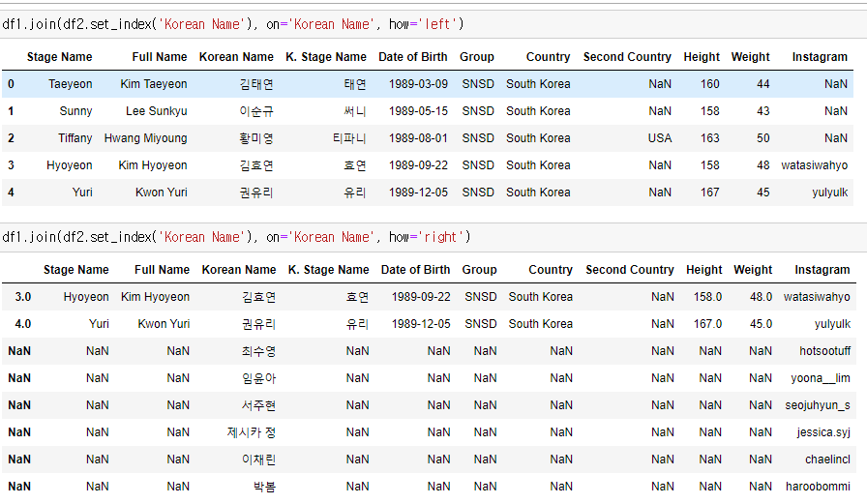
Task: Click 'Kim Hyoyeon' in the second table
Action: click(156, 297)
